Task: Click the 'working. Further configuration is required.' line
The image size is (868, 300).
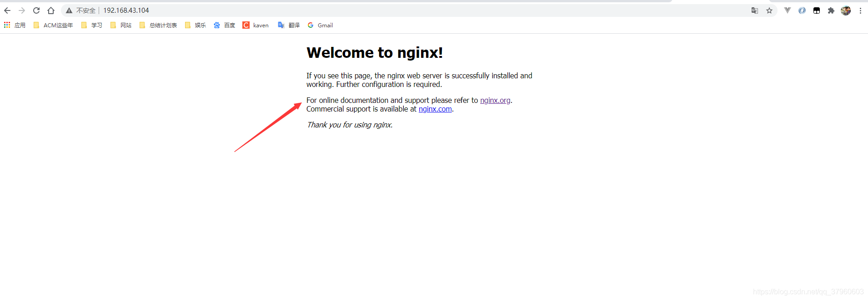Action: (374, 84)
